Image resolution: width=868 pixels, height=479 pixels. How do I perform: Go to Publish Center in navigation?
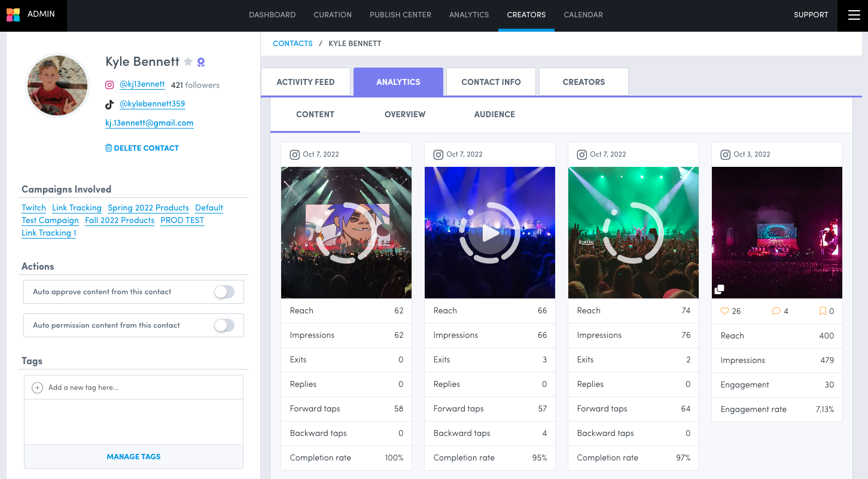coord(400,15)
